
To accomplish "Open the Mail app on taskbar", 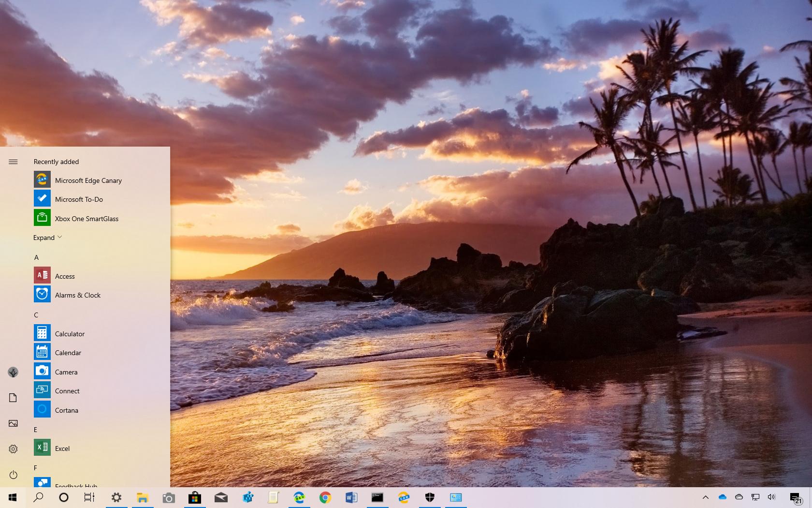I will click(x=221, y=497).
